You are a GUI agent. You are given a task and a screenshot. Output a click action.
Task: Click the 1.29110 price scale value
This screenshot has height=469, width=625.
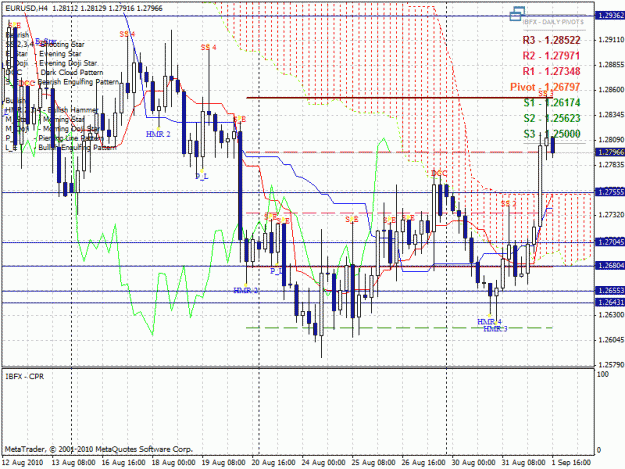coord(611,40)
